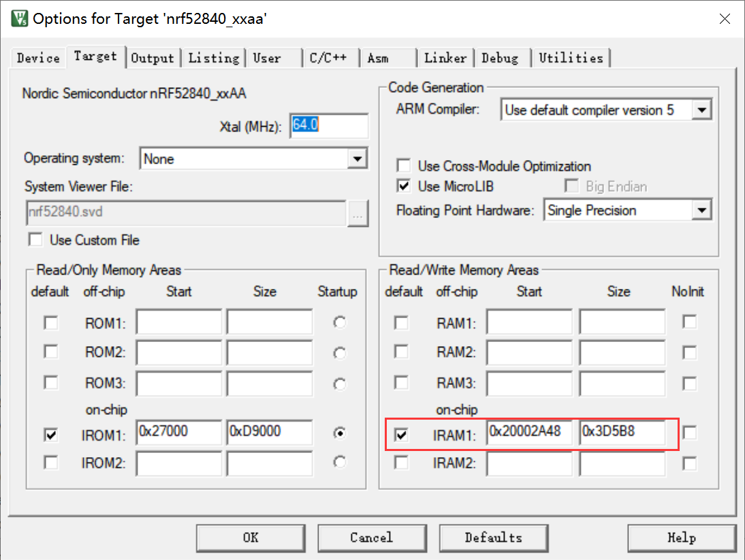Select the IROM2 Startup radio button
The height and width of the screenshot is (560, 745).
click(x=340, y=462)
